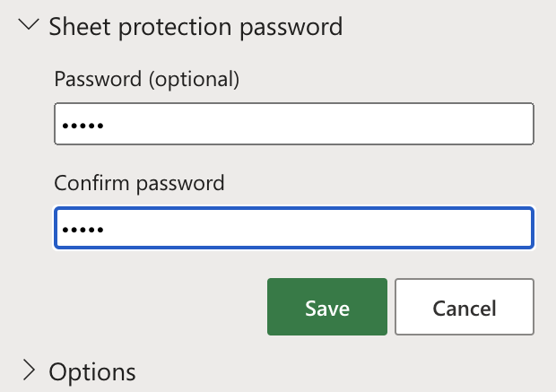
Task: Click the Sheet protection password heading
Action: [x=195, y=26]
